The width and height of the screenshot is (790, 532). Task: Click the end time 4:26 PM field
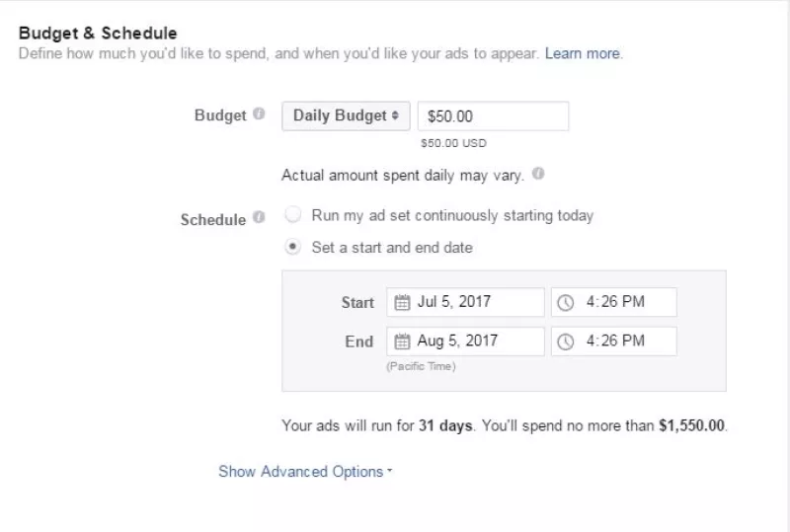point(613,342)
